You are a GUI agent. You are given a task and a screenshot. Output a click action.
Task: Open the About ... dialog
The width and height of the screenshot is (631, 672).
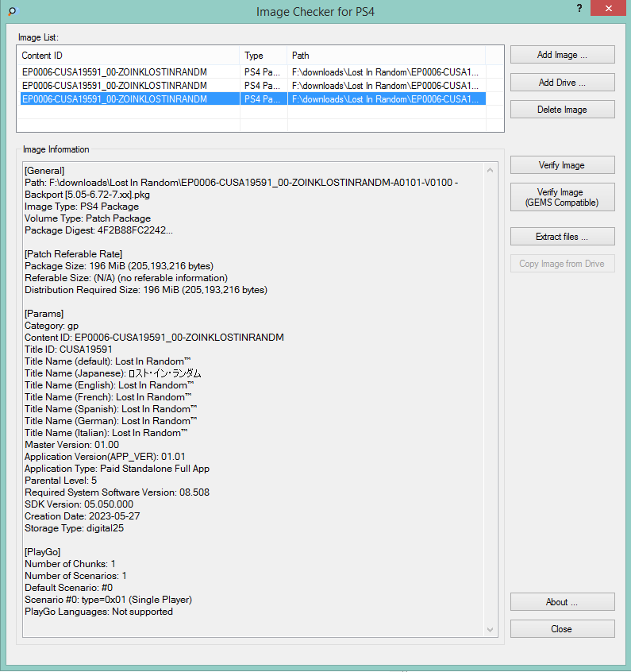point(562,602)
